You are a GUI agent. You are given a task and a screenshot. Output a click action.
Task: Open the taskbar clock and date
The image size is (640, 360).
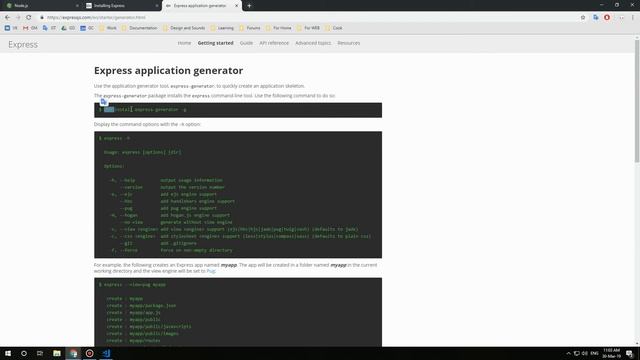point(611,353)
